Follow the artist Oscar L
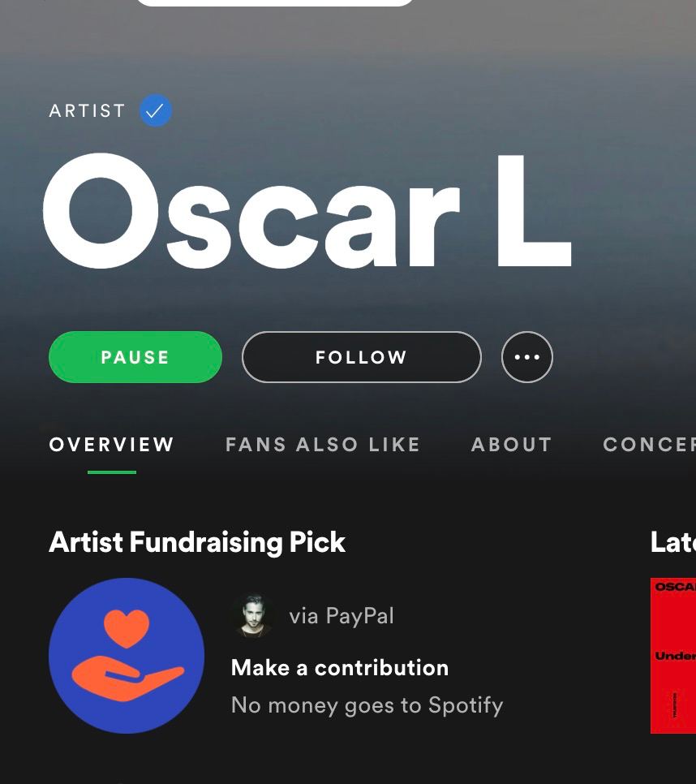Viewport: 696px width, 784px height. [x=361, y=357]
